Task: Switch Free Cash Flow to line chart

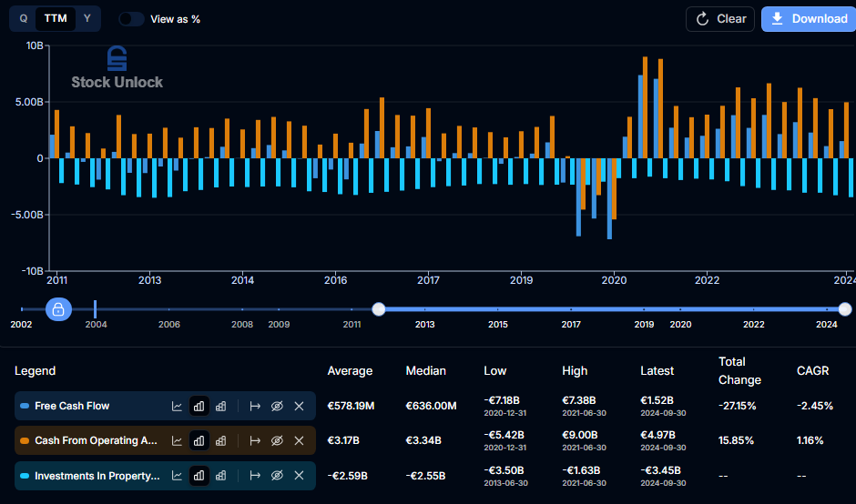Action: 177,406
